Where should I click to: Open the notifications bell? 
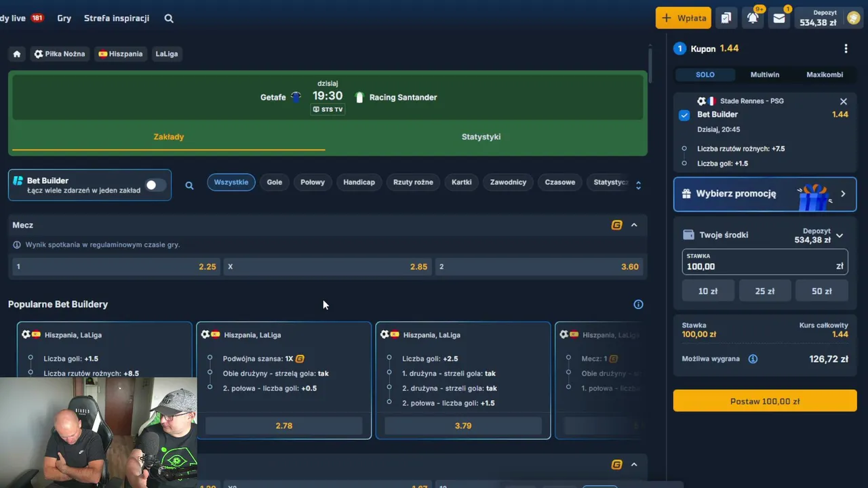click(753, 18)
